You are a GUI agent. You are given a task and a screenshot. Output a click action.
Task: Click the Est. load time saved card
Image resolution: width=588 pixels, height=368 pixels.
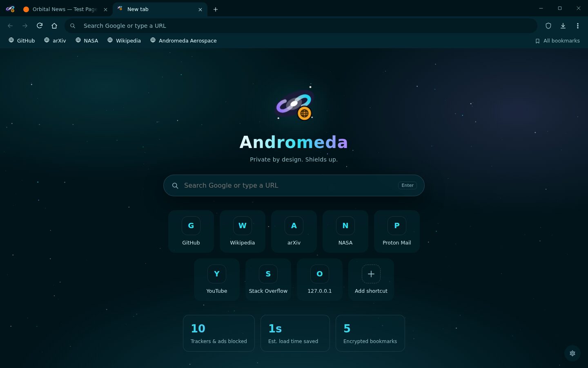pyautogui.click(x=295, y=333)
